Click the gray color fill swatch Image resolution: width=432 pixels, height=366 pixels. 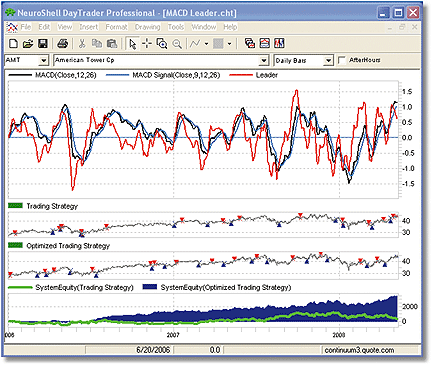[x=218, y=44]
